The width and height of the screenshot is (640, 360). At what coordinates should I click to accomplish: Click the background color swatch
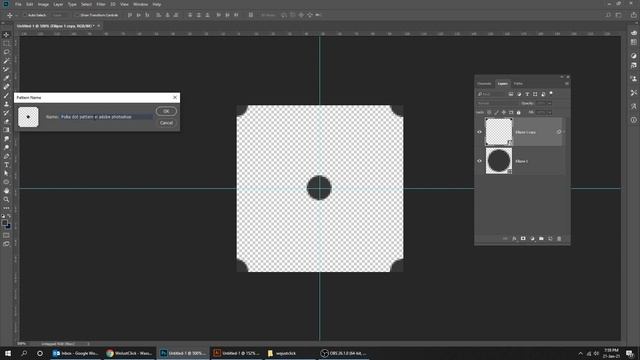9,227
